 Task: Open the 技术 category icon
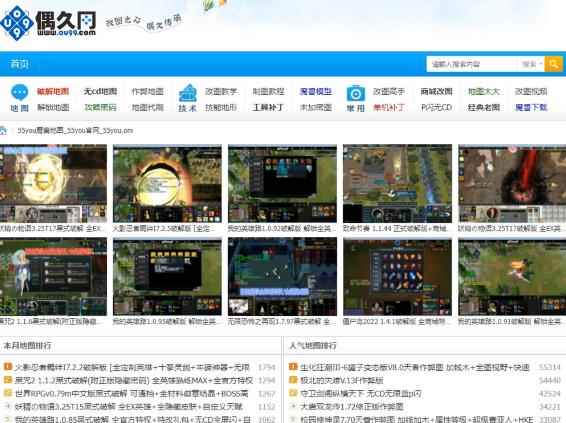tap(188, 93)
